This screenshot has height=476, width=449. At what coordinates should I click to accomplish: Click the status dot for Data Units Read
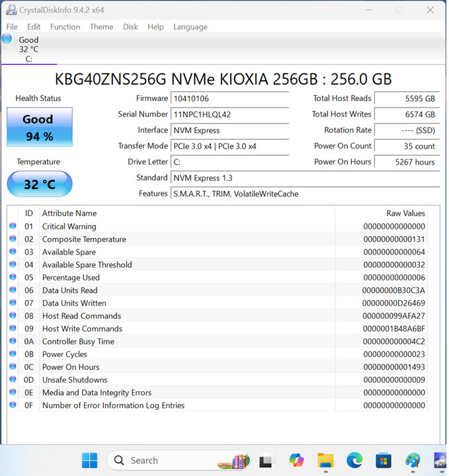[13, 290]
